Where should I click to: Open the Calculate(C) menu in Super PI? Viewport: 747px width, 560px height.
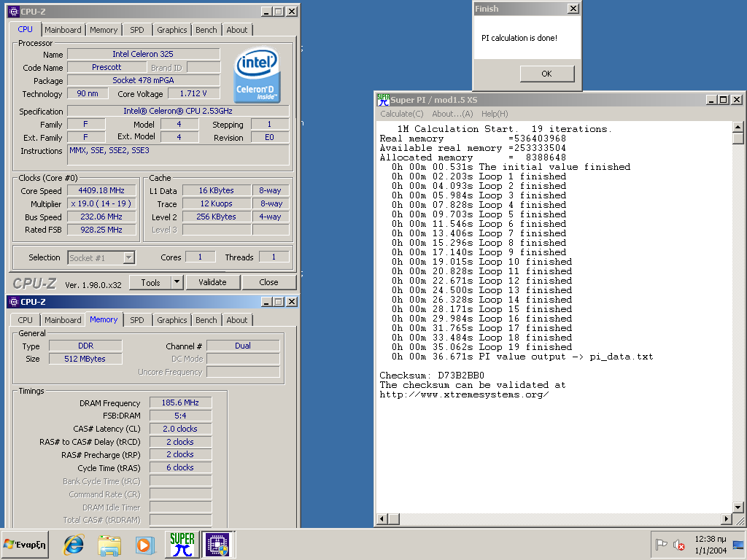coord(402,114)
